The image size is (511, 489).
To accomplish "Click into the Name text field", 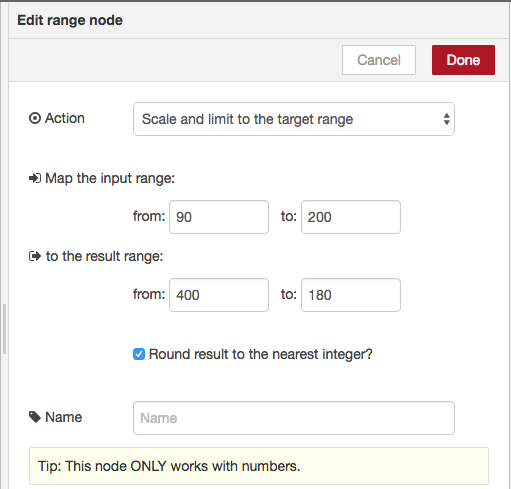I will point(294,418).
